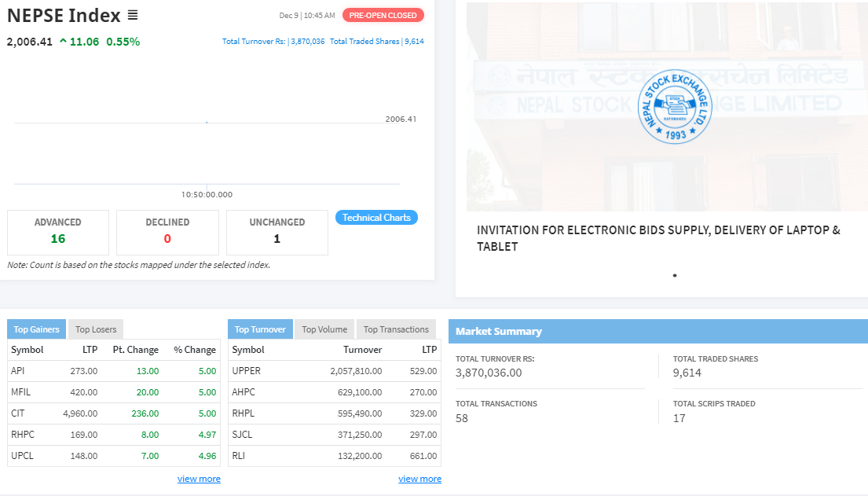Click the Total Turnover Rs link
The height and width of the screenshot is (496, 868).
[x=273, y=42]
